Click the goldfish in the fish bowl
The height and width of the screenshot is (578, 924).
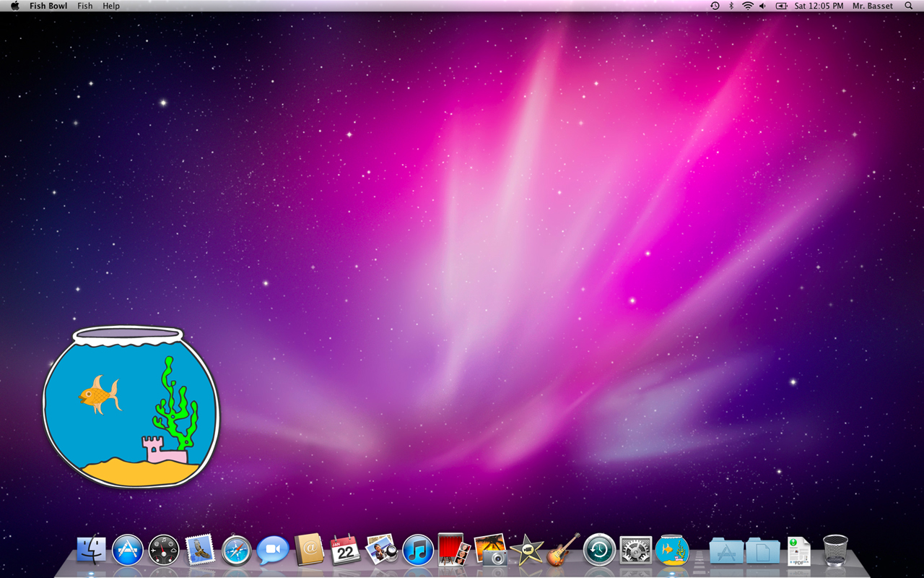click(x=98, y=394)
